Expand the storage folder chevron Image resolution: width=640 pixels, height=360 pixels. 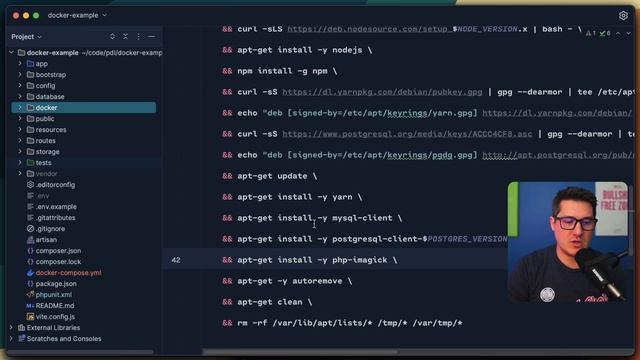pyautogui.click(x=20, y=152)
